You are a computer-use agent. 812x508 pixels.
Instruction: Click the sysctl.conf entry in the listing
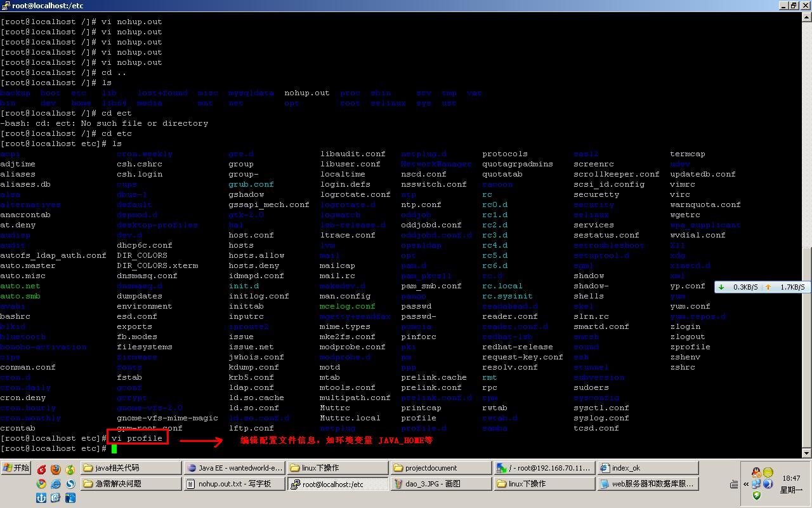pyautogui.click(x=601, y=408)
